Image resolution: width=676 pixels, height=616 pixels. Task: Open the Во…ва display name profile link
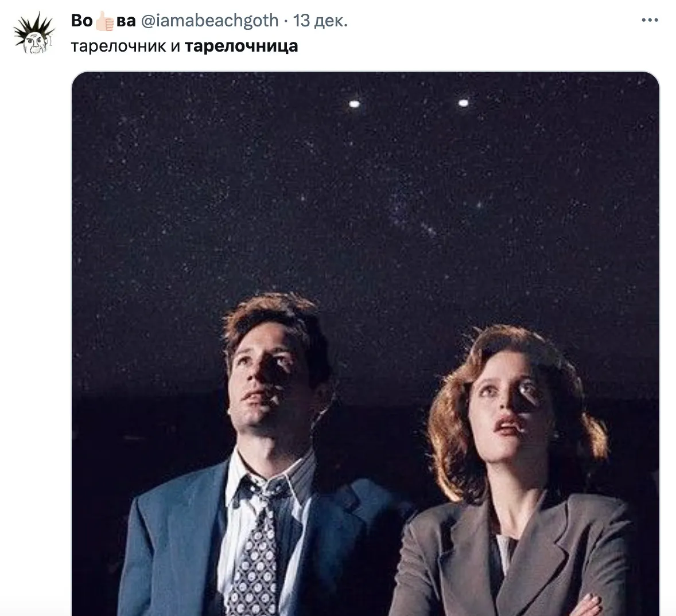(x=103, y=21)
